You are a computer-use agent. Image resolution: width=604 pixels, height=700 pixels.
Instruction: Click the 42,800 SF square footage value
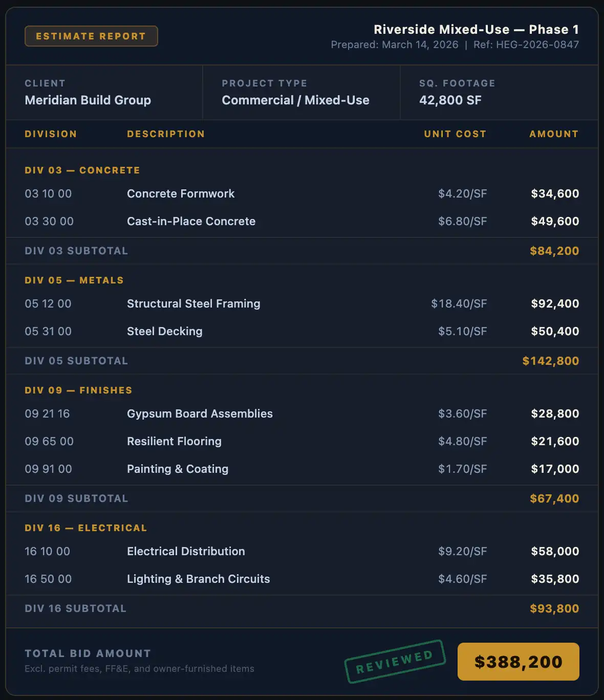click(450, 100)
